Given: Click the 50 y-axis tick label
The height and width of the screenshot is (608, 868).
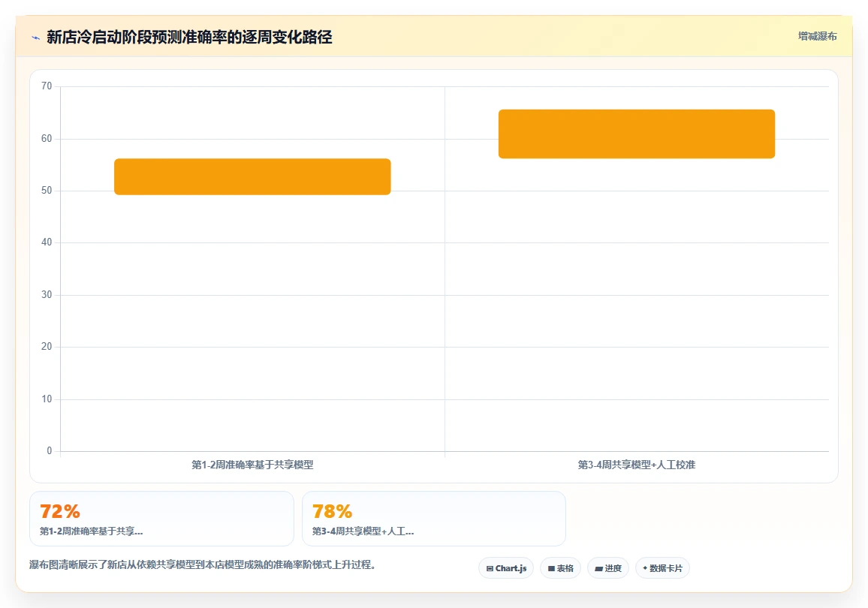Looking at the screenshot, I should point(47,191).
